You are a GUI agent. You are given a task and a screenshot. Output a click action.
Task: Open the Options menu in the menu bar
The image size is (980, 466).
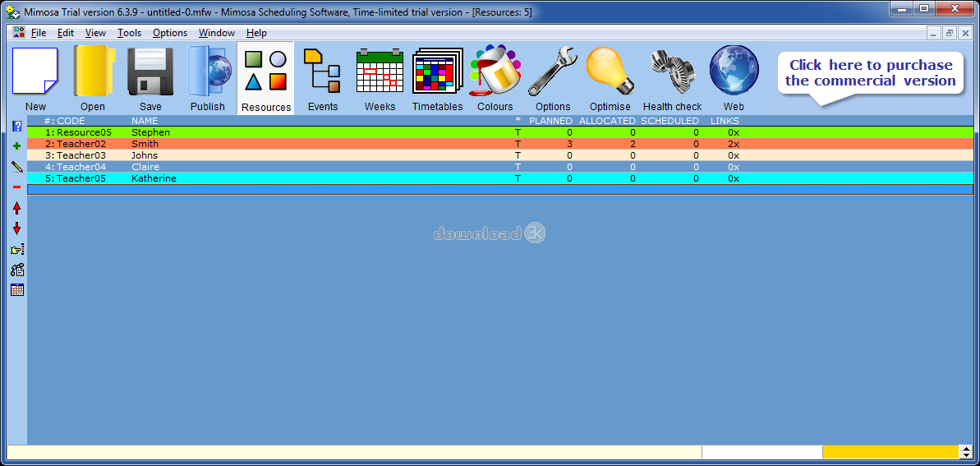[170, 33]
